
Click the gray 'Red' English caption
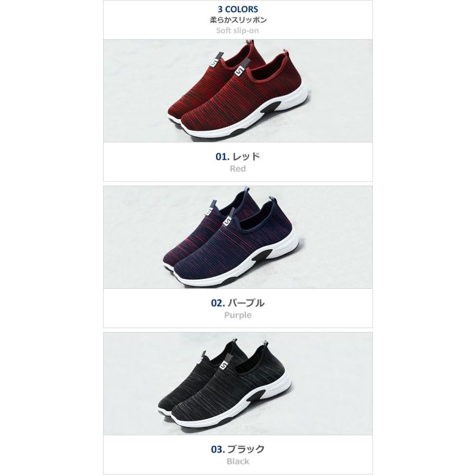237,169
